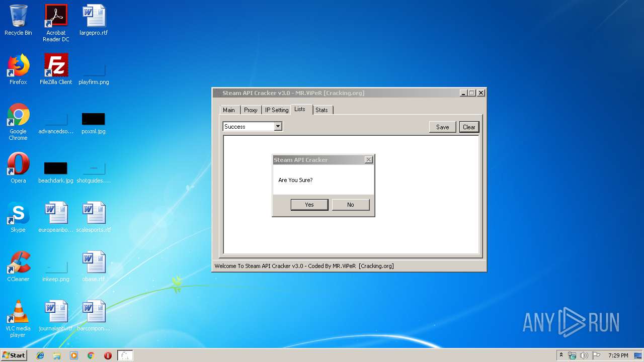Show hidden tray icons arrow
The image size is (644, 362).
[x=561, y=355]
